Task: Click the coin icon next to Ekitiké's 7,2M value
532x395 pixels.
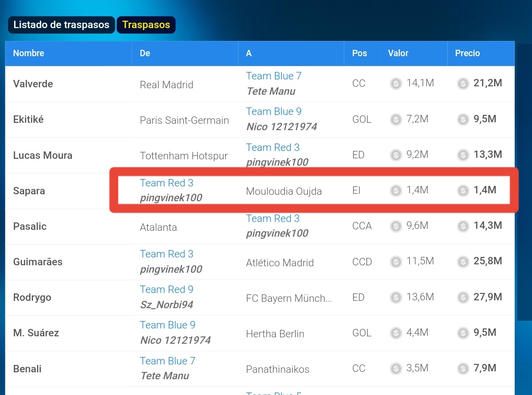Action: click(396, 119)
